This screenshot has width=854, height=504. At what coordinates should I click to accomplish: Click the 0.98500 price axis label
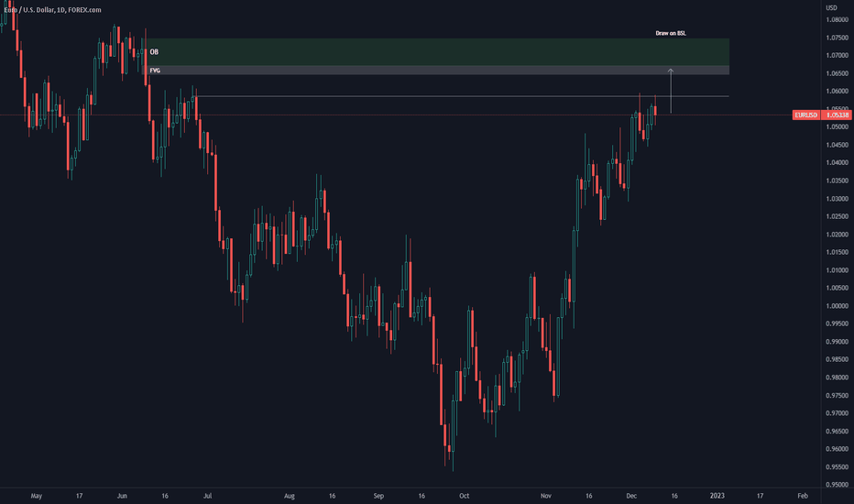pyautogui.click(x=838, y=359)
